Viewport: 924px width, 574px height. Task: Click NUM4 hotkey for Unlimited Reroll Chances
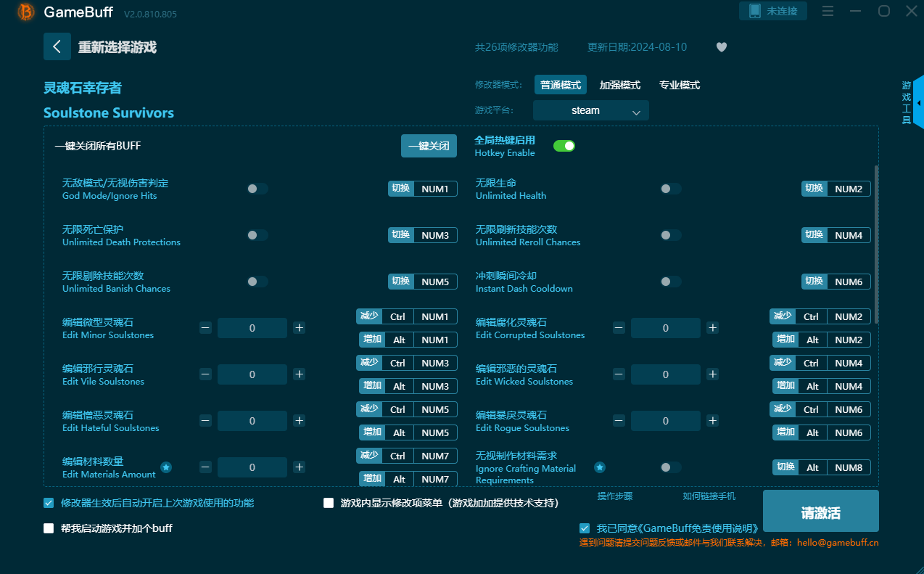[x=849, y=235]
